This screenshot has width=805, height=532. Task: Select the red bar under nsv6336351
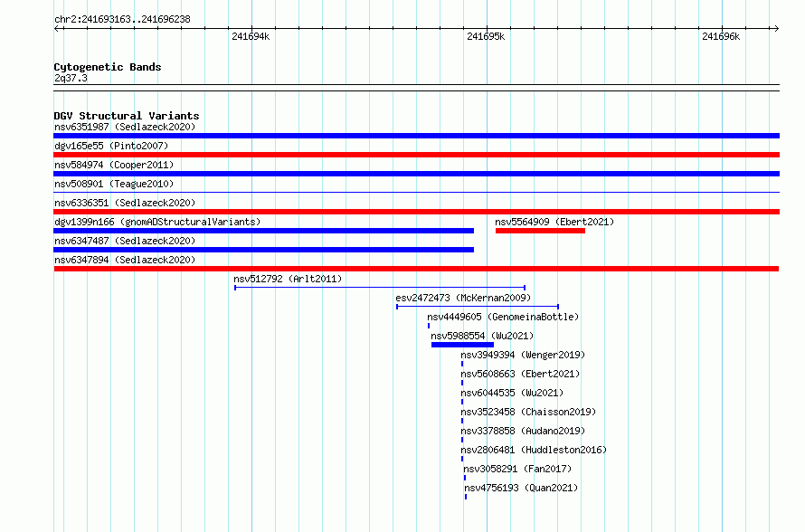[416, 212]
